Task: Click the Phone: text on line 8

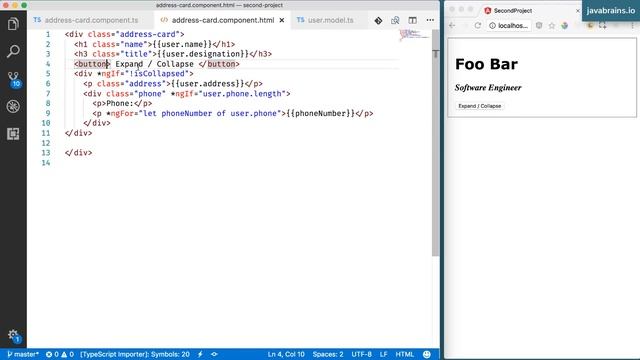Action: point(120,103)
